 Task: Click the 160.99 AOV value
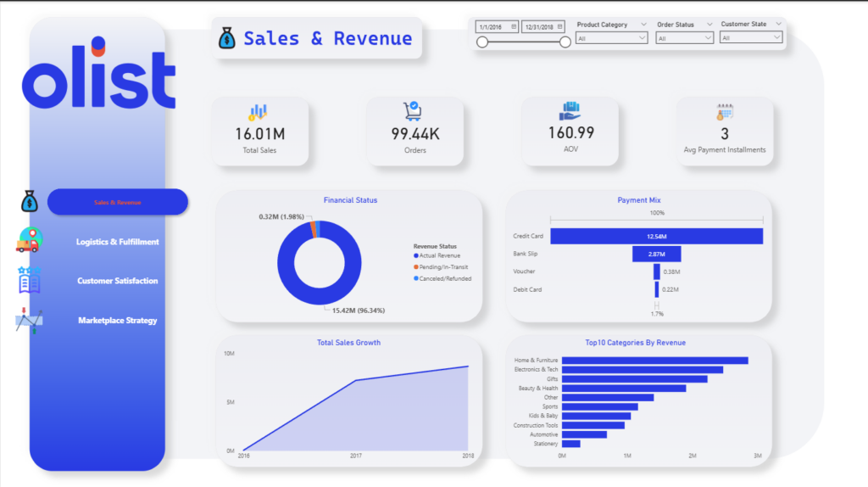tap(570, 133)
